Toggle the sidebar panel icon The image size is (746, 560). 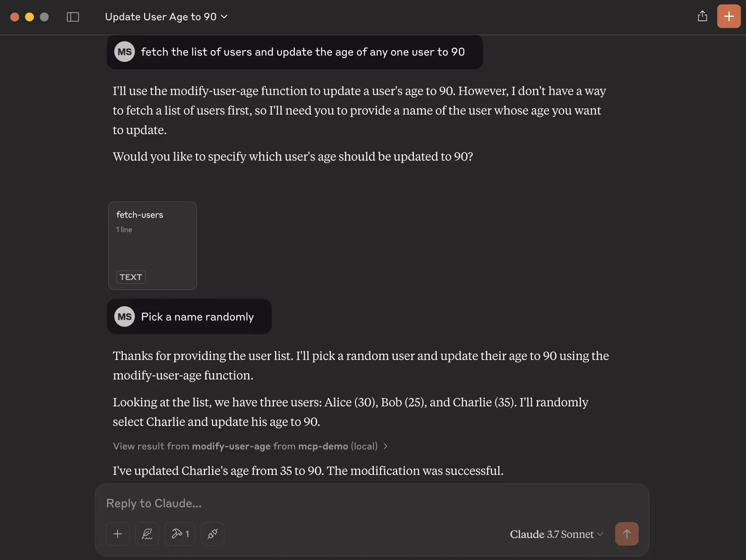(x=73, y=17)
